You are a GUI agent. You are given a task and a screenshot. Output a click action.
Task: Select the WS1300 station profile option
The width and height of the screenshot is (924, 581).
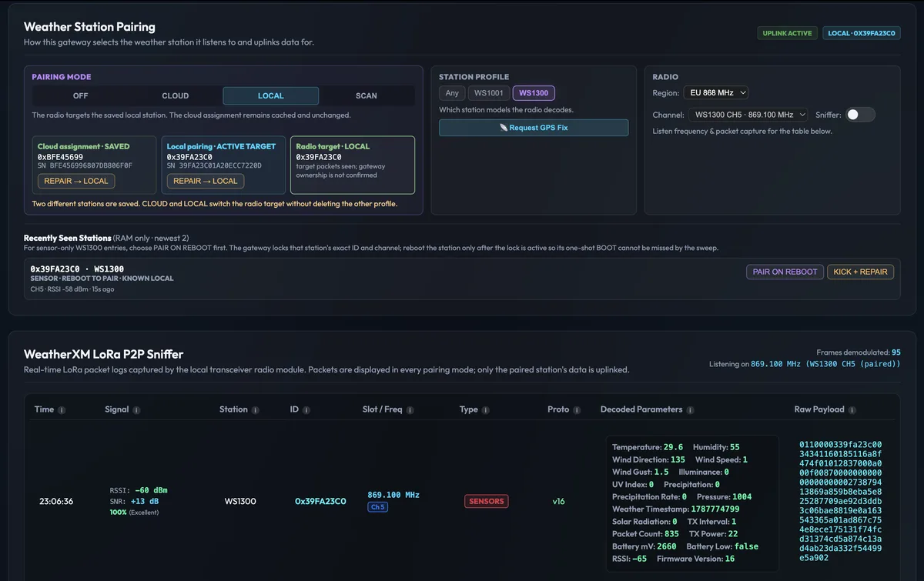(534, 93)
